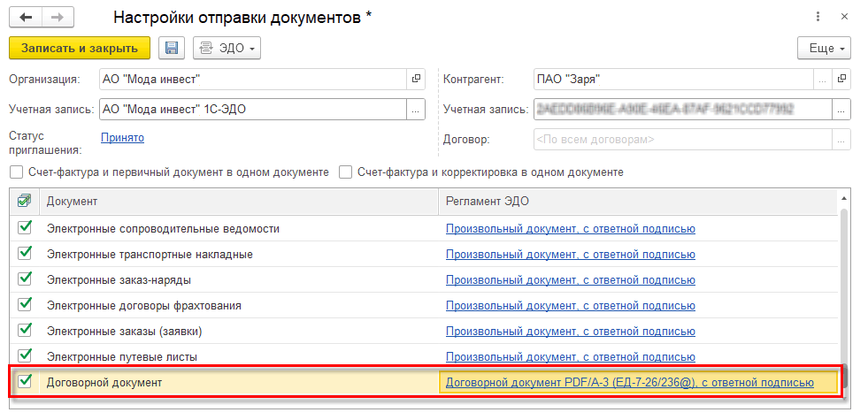Viewport: 868px width, 420px height.
Task: Enable Счет-фактура и первичный документ checkbox
Action: [16, 172]
